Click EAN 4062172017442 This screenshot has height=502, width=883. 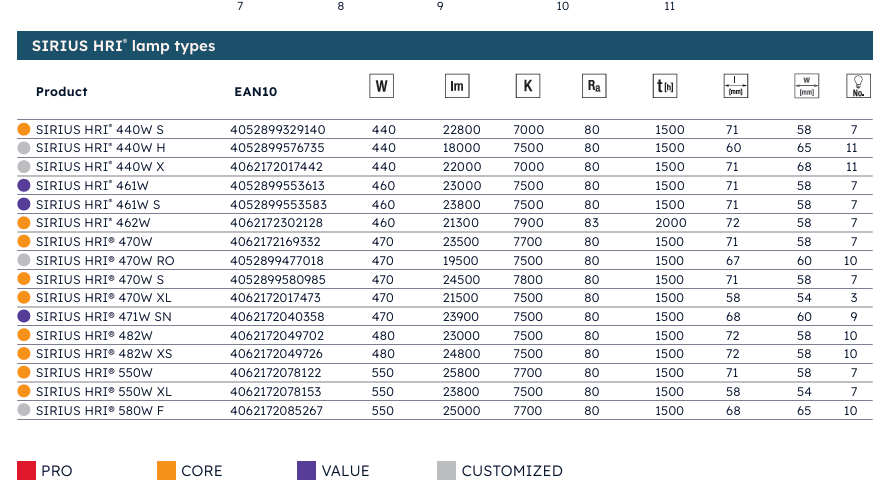point(277,167)
